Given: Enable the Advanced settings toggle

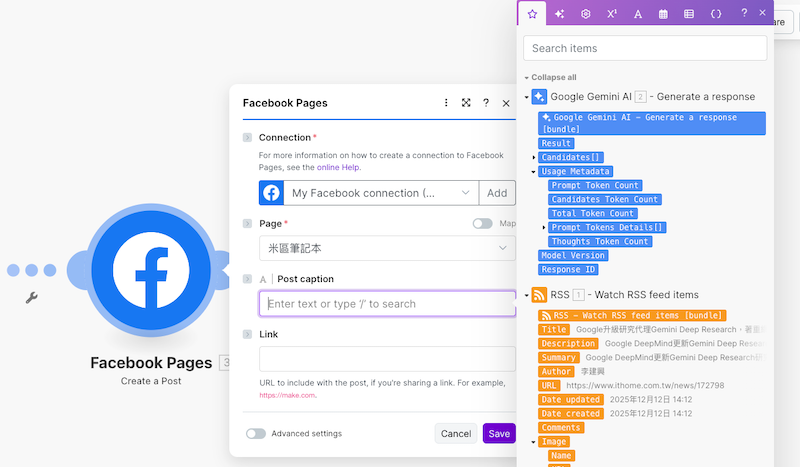Looking at the screenshot, I should pos(256,434).
